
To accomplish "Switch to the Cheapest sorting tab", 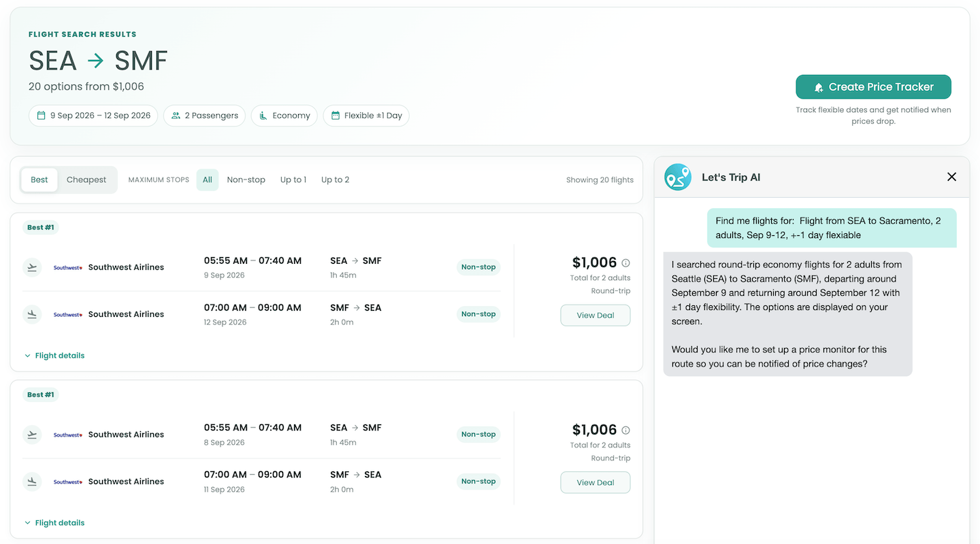I will tap(86, 180).
